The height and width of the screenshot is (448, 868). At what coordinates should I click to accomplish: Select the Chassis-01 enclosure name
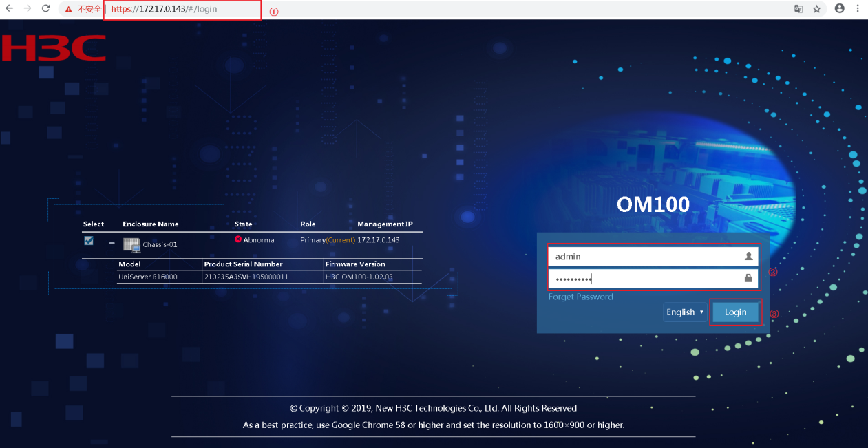coord(160,244)
